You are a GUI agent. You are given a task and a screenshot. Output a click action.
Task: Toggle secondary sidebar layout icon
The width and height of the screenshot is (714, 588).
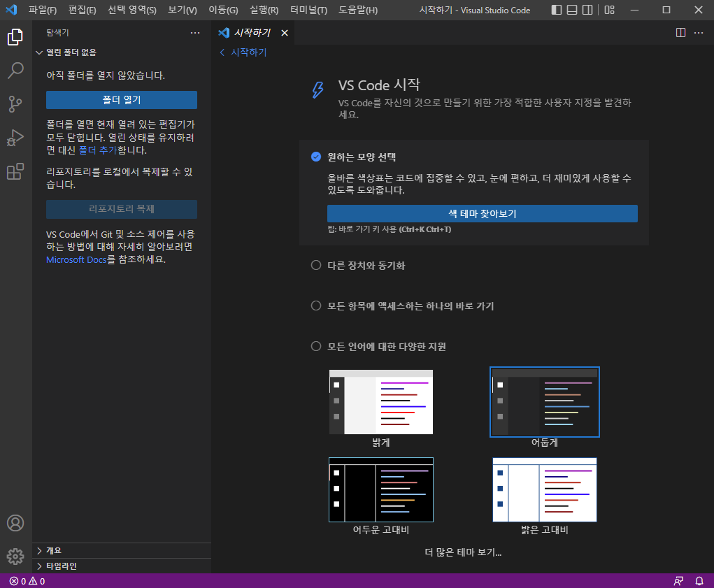pos(587,10)
